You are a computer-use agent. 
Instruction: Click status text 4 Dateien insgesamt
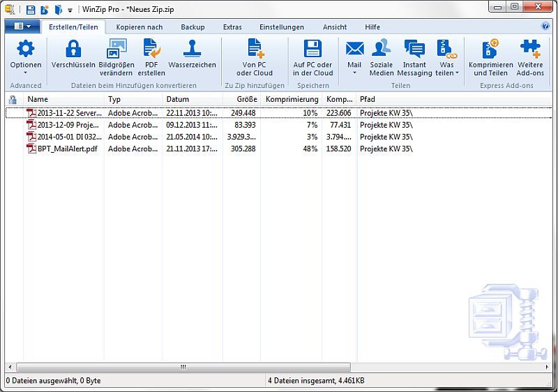point(316,381)
